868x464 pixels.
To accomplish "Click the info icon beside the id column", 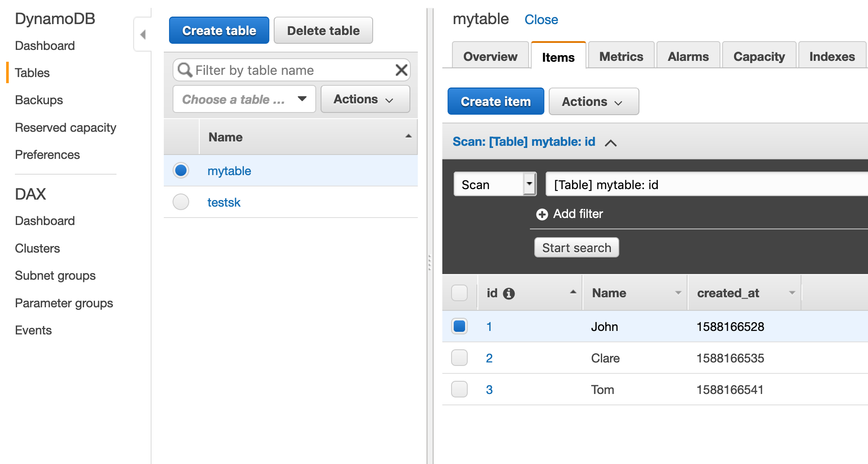I will tap(509, 293).
